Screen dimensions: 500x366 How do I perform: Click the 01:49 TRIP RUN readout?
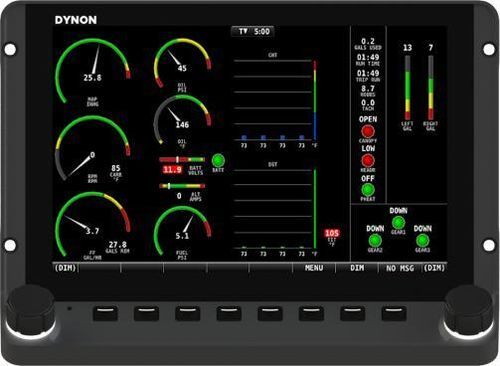368,76
